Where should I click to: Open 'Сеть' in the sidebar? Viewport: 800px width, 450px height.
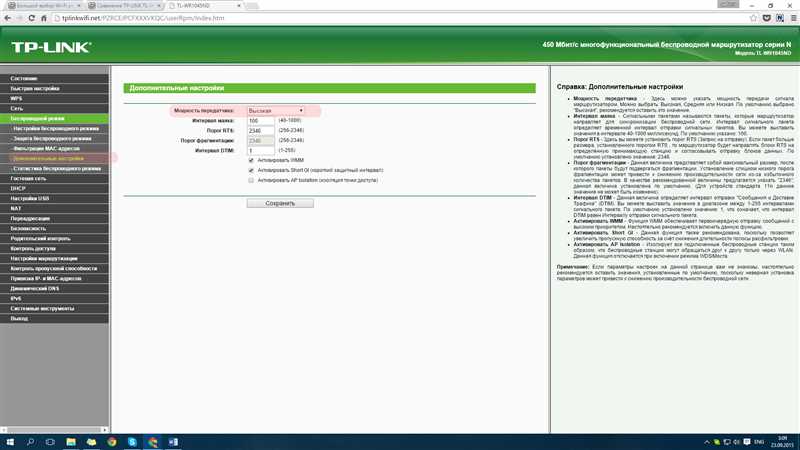pos(55,109)
